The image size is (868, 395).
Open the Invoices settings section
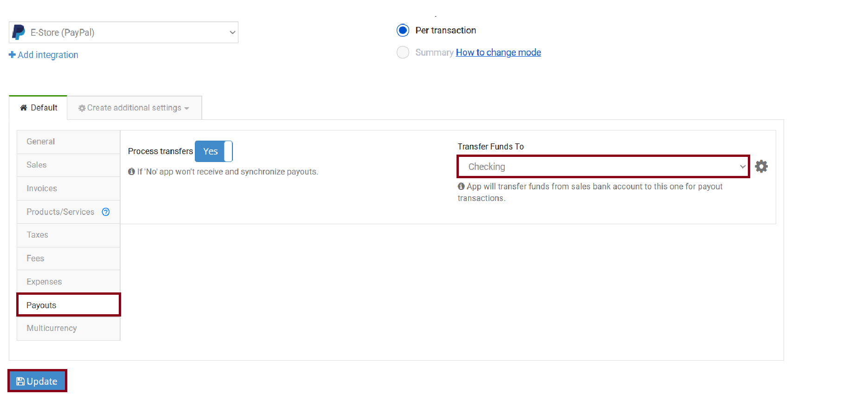click(69, 188)
